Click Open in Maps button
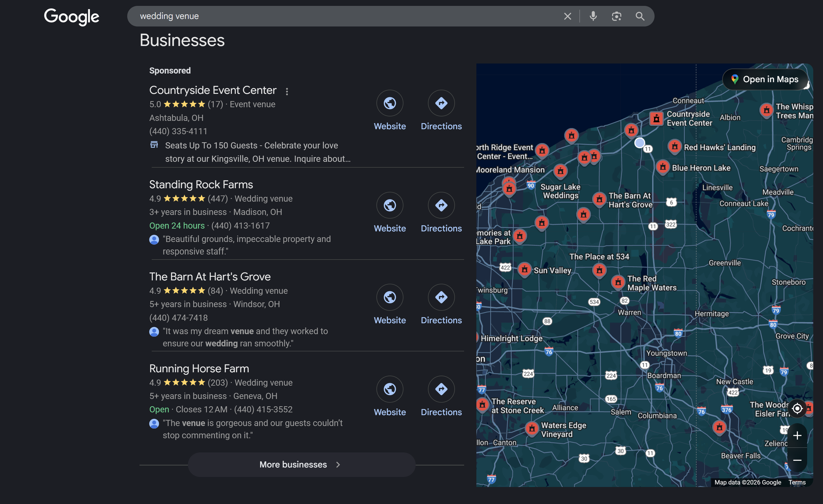 (x=765, y=79)
